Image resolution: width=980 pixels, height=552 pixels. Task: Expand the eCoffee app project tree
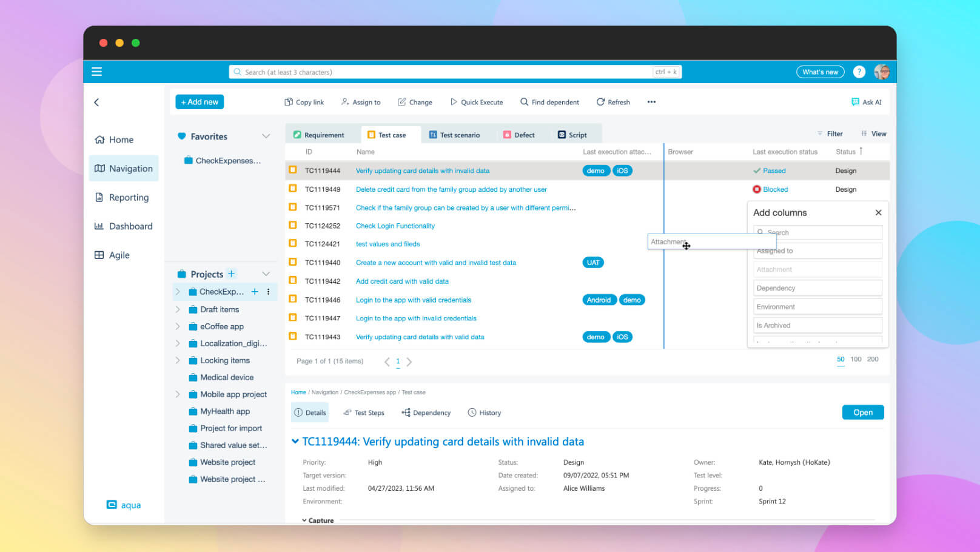178,326
